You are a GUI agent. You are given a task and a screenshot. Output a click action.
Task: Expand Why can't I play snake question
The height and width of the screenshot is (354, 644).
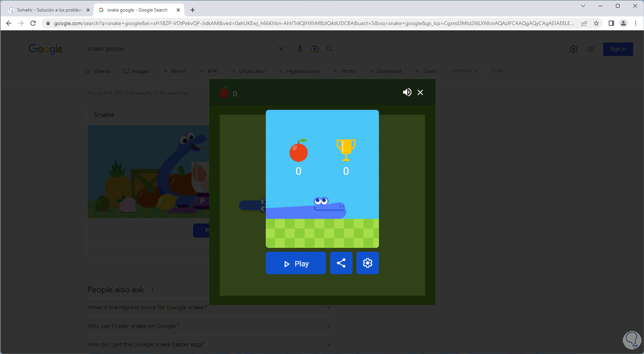(x=210, y=326)
